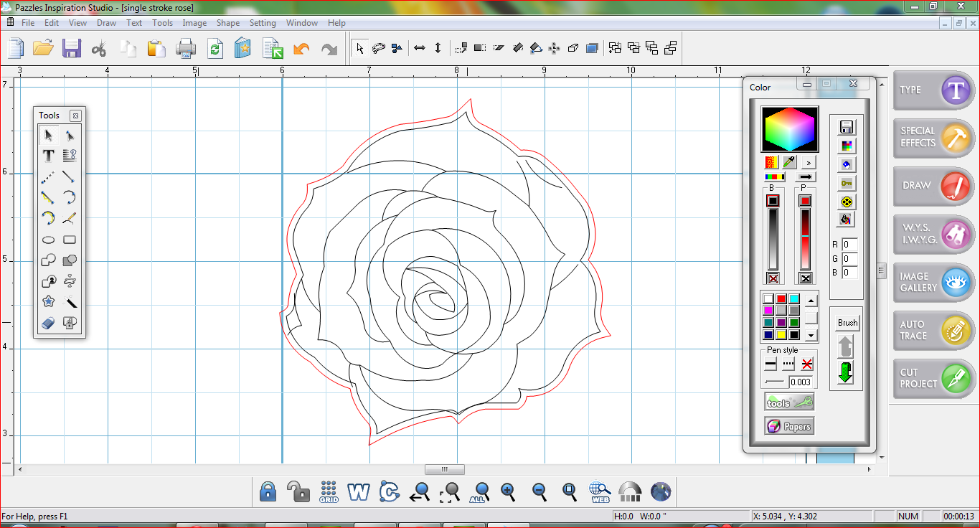This screenshot has height=528, width=980.
Task: Click the Undo arrow in the toolbar
Action: coord(301,49)
